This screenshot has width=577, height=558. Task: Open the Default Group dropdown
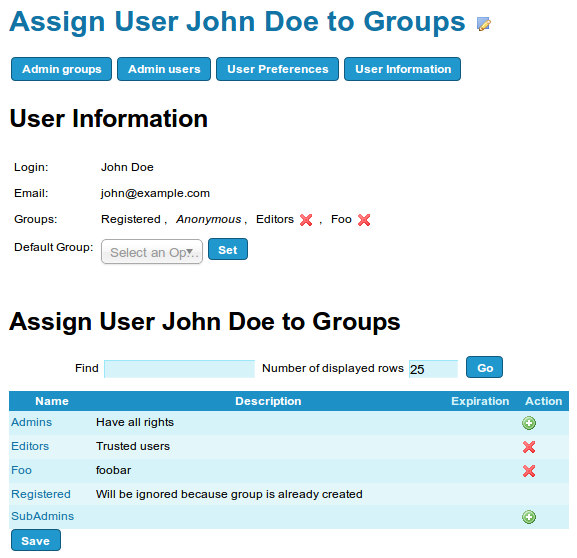[152, 252]
